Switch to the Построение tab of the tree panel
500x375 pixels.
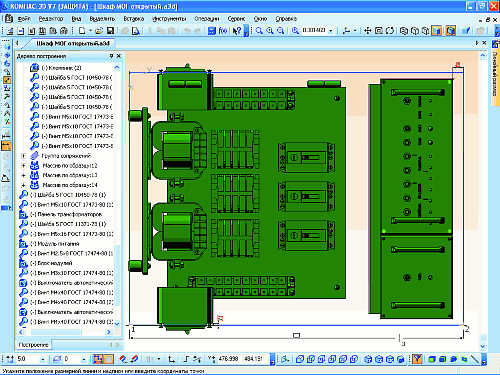pyautogui.click(x=33, y=345)
